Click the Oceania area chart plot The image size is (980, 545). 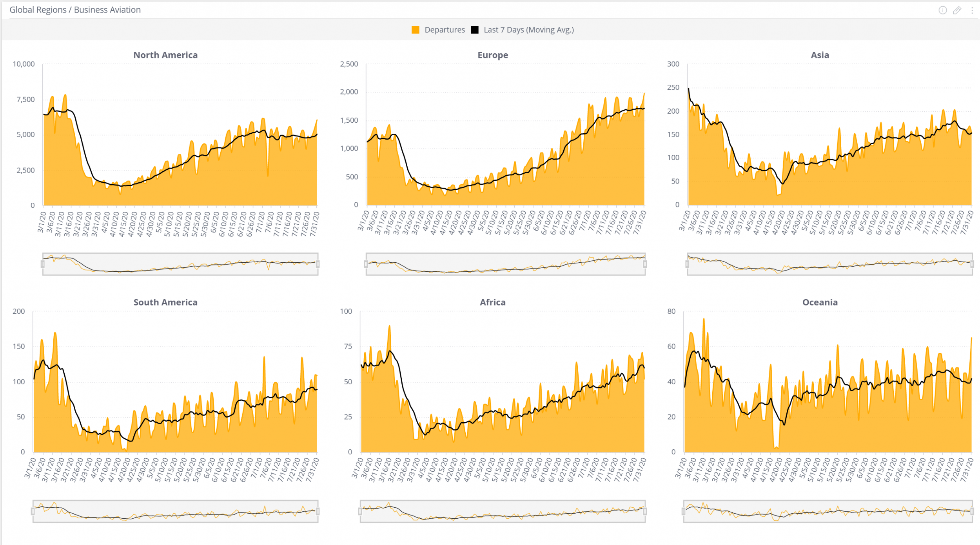pyautogui.click(x=828, y=382)
